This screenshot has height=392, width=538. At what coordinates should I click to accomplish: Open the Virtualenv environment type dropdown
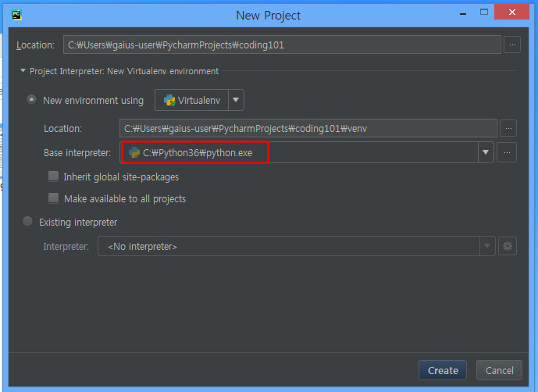click(x=236, y=101)
